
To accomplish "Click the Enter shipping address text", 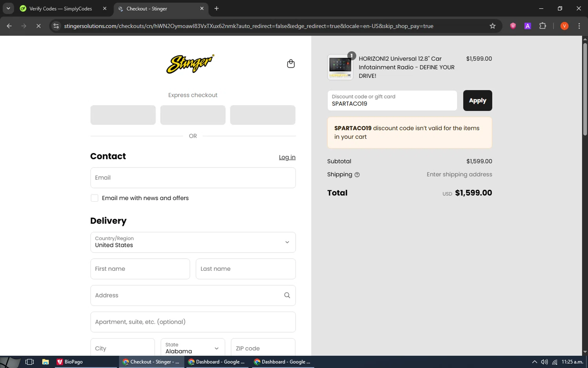I will pos(459,175).
